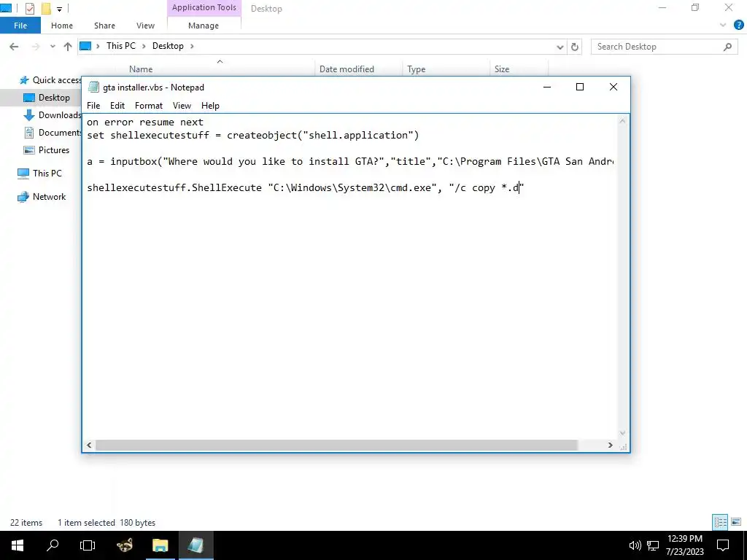
Task: Expand the ribbon with the chevron
Action: (x=723, y=26)
